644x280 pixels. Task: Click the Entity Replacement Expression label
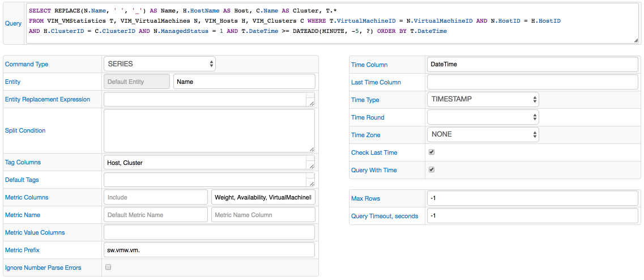point(47,99)
